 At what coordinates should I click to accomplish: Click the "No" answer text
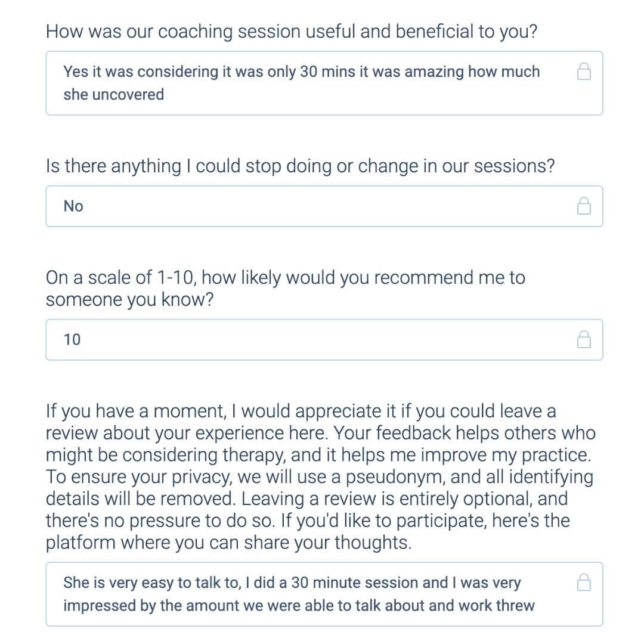point(73,206)
